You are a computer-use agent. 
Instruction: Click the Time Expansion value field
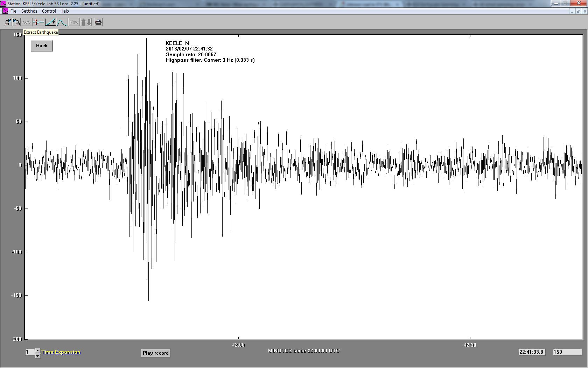pos(30,352)
